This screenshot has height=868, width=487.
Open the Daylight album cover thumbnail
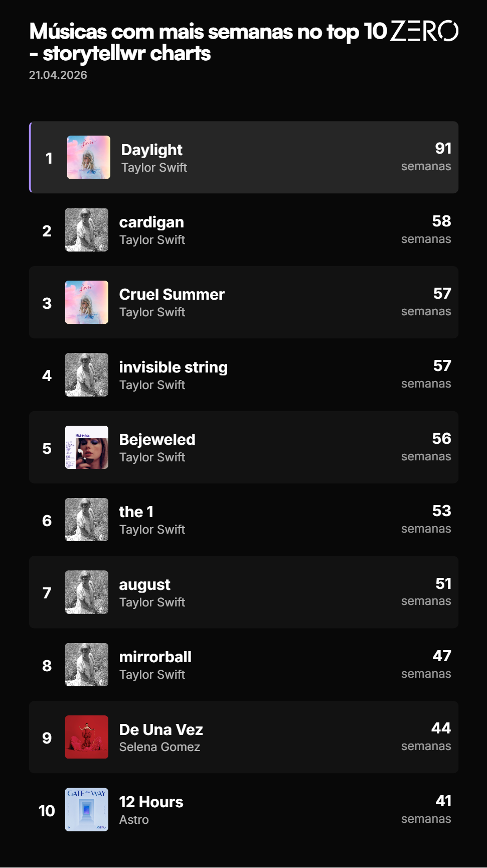(x=89, y=157)
